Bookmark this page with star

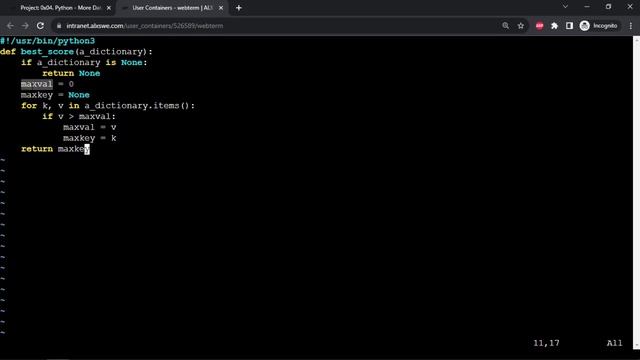520,26
